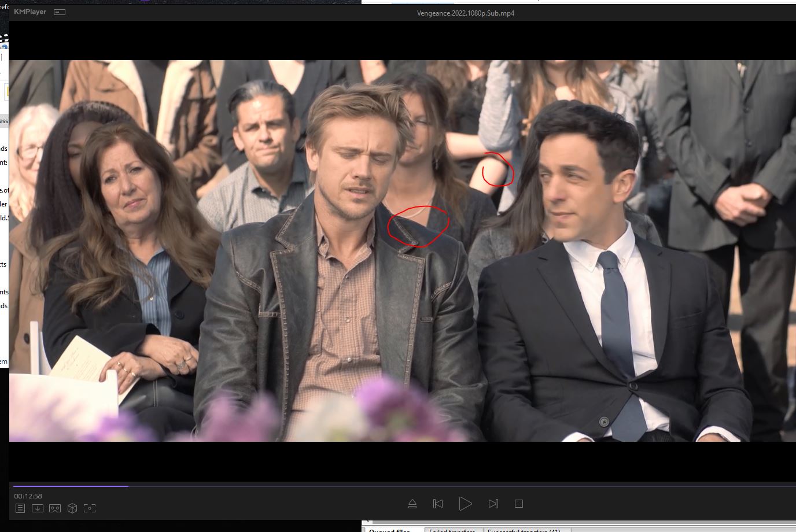Click the download video icon
The width and height of the screenshot is (796, 532).
[x=37, y=508]
